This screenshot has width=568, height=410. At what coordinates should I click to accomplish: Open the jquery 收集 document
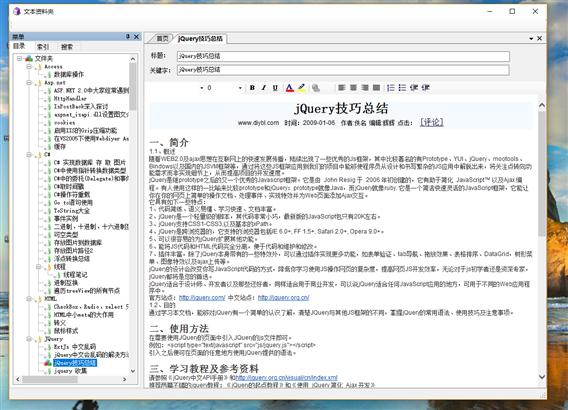70,371
